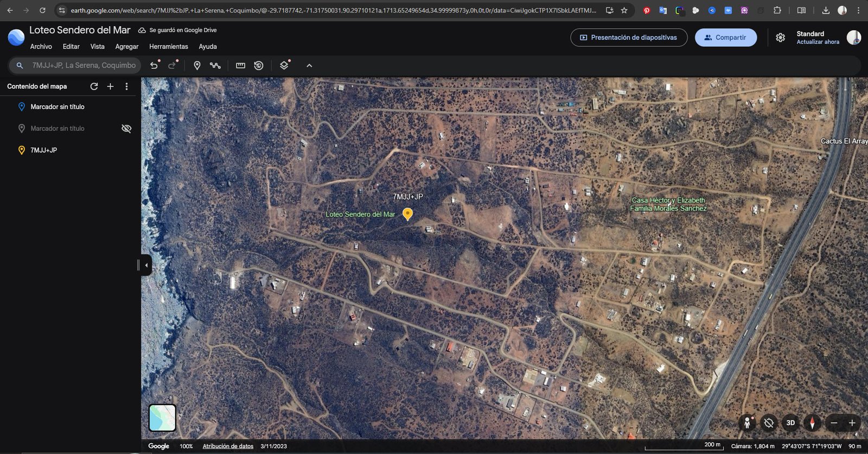The image size is (868, 454).
Task: Click the add placemark pin tool
Action: click(x=197, y=66)
